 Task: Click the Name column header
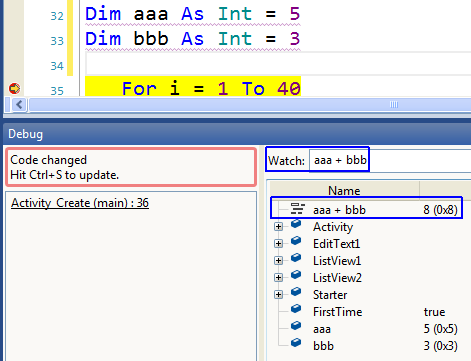click(344, 191)
